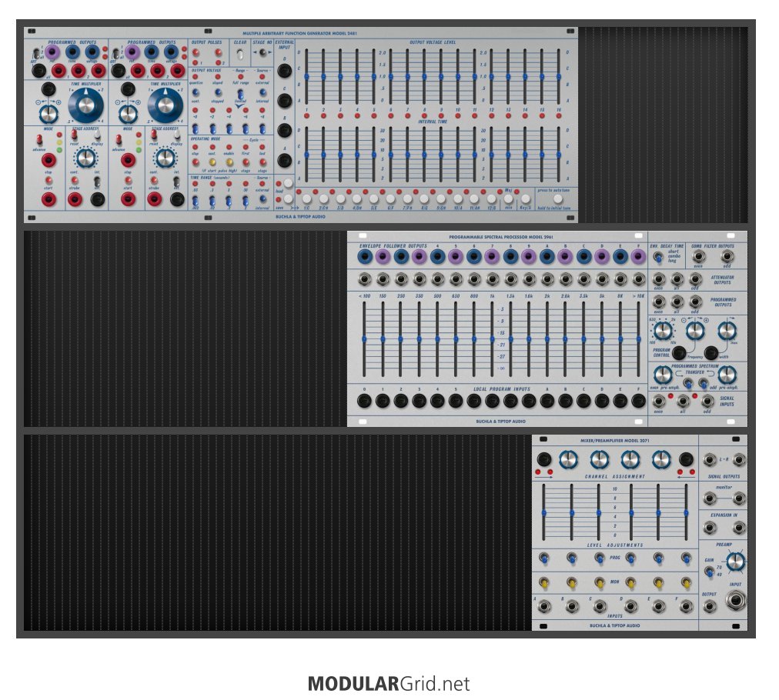Image resolution: width=779 pixels, height=700 pixels.
Task: Click the odd pre-emph. knob
Action: [x=727, y=375]
